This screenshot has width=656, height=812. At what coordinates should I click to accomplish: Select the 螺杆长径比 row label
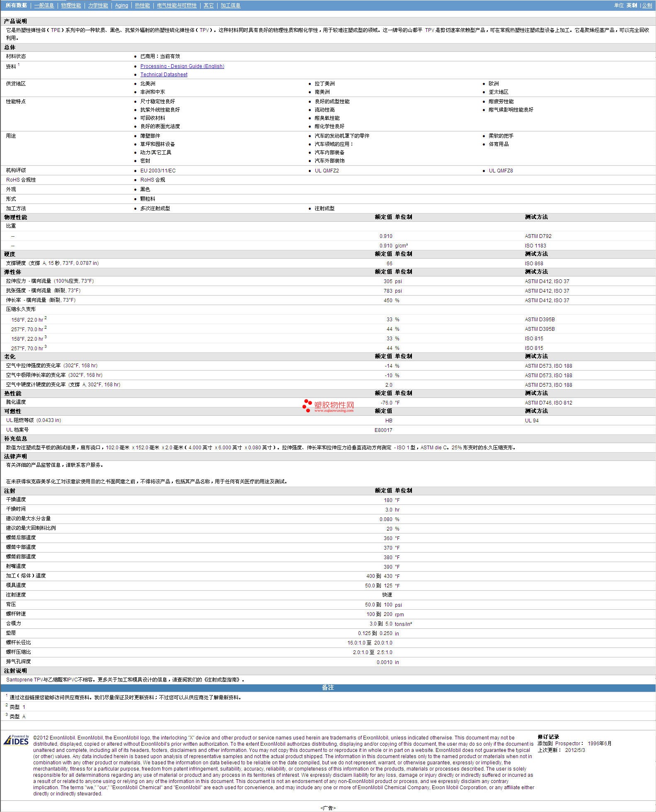18,642
